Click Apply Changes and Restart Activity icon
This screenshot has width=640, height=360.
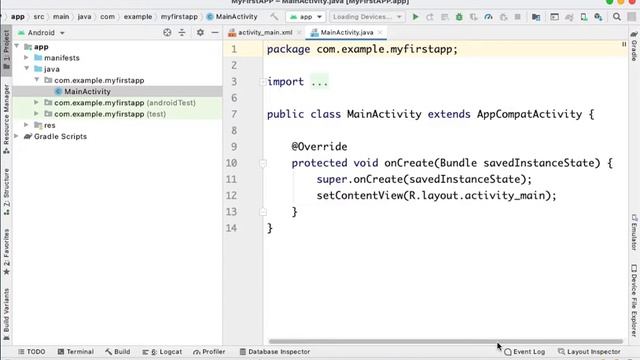click(x=430, y=17)
